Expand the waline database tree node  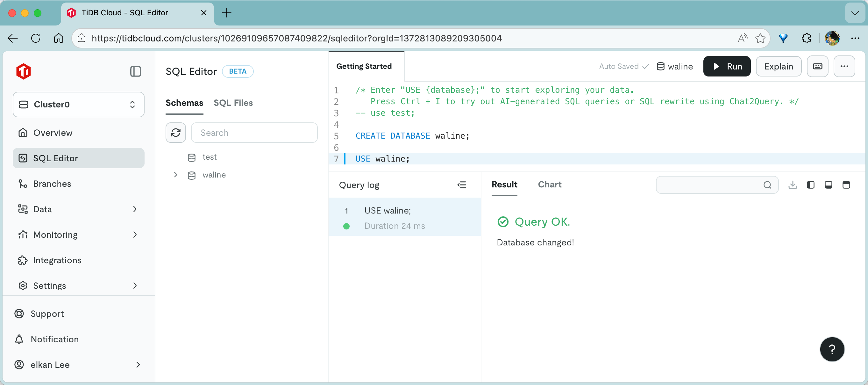[x=175, y=175]
